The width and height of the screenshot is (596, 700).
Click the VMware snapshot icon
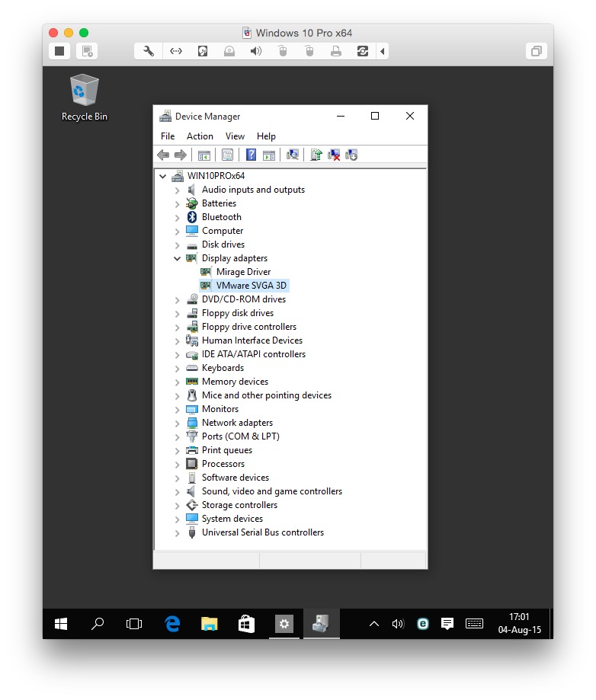tap(87, 51)
